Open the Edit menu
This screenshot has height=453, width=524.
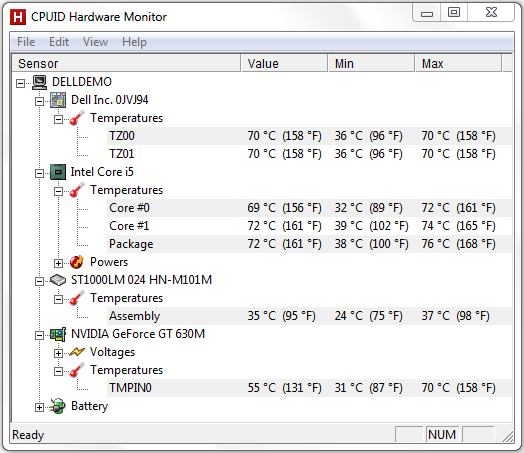coord(59,42)
